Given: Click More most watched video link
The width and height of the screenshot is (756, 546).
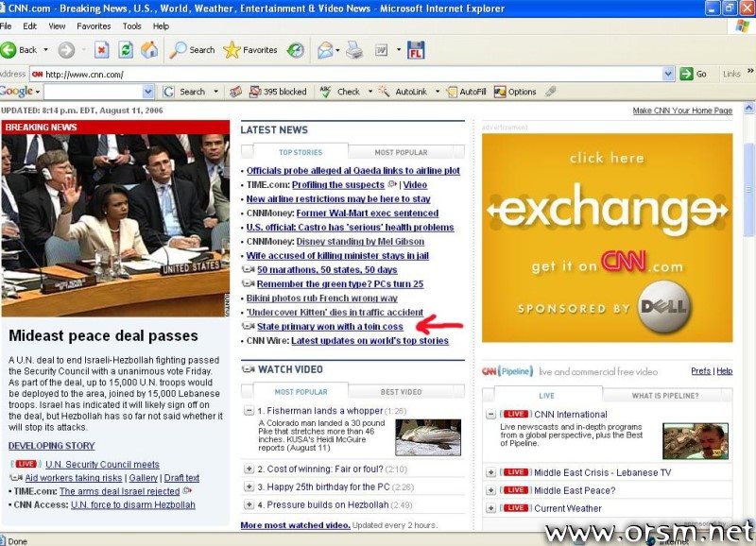Looking at the screenshot, I should tap(296, 525).
